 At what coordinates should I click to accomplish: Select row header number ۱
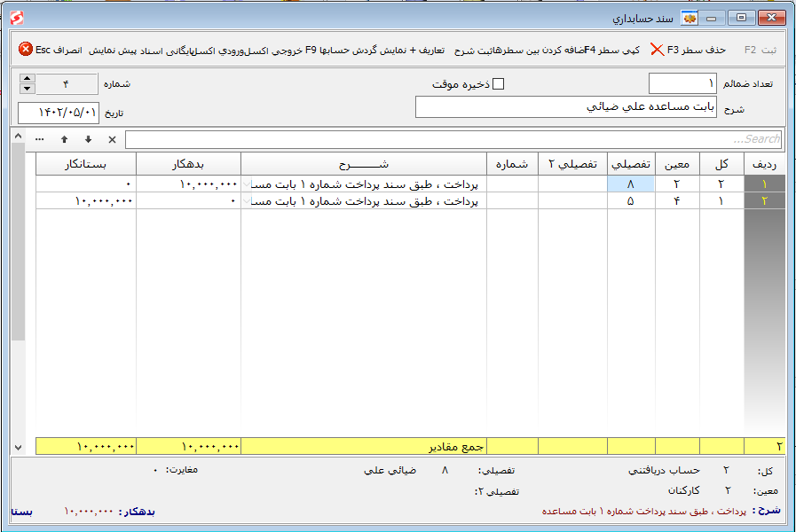[765, 184]
